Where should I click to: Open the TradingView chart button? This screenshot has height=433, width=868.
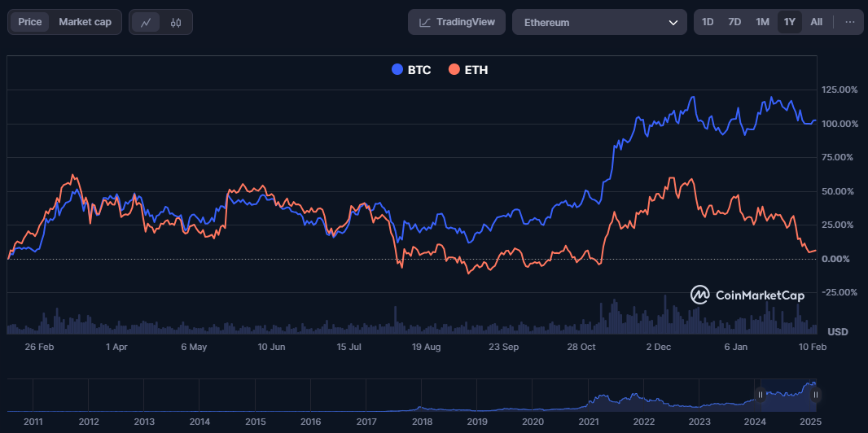457,22
